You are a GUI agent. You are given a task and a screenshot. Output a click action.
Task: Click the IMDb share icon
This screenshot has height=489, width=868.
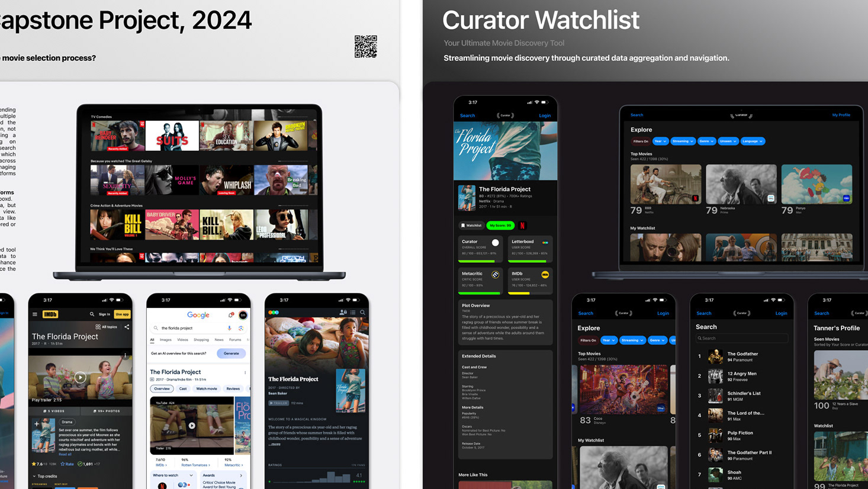click(127, 327)
